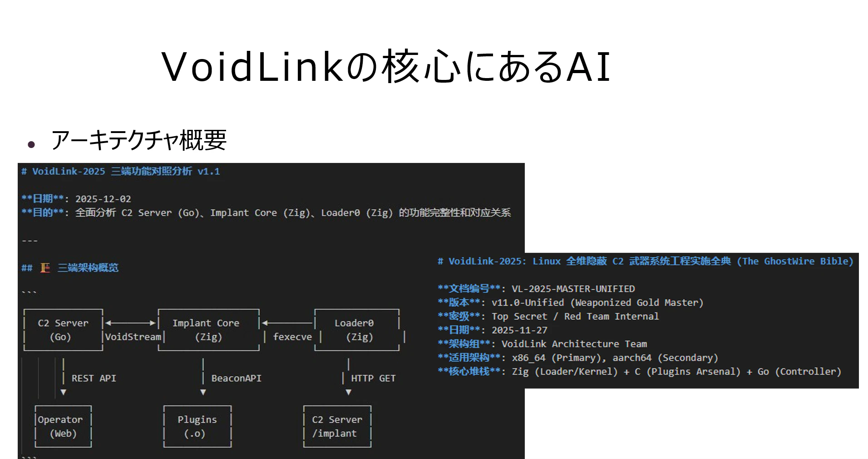Click the 'The GhostWire Bible' heading line

tap(646, 261)
